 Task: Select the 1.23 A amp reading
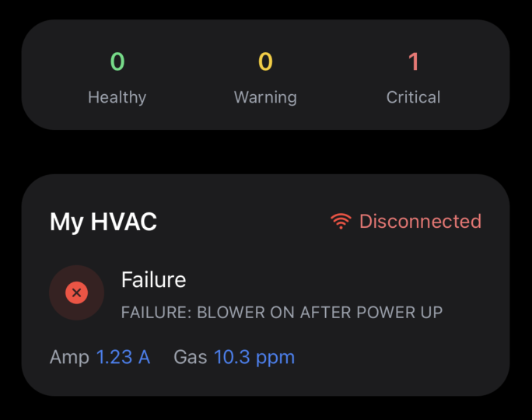click(123, 358)
